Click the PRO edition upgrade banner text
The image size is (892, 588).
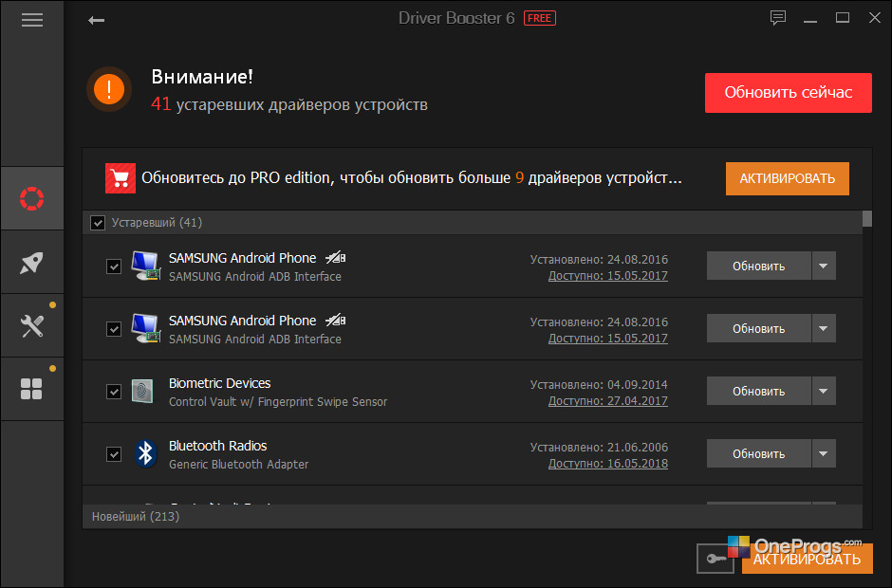pos(411,178)
